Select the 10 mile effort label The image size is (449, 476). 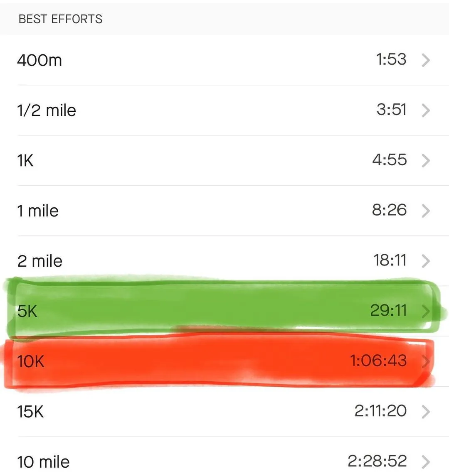[x=43, y=462]
